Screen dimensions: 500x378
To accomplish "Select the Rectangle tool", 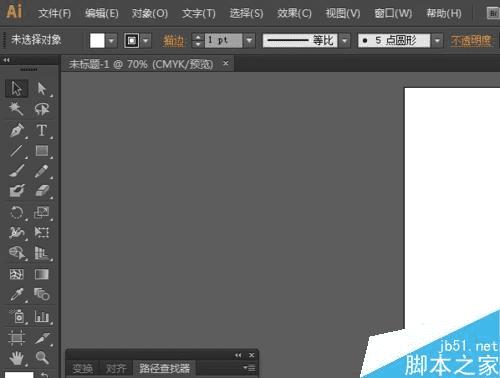I will point(42,151).
